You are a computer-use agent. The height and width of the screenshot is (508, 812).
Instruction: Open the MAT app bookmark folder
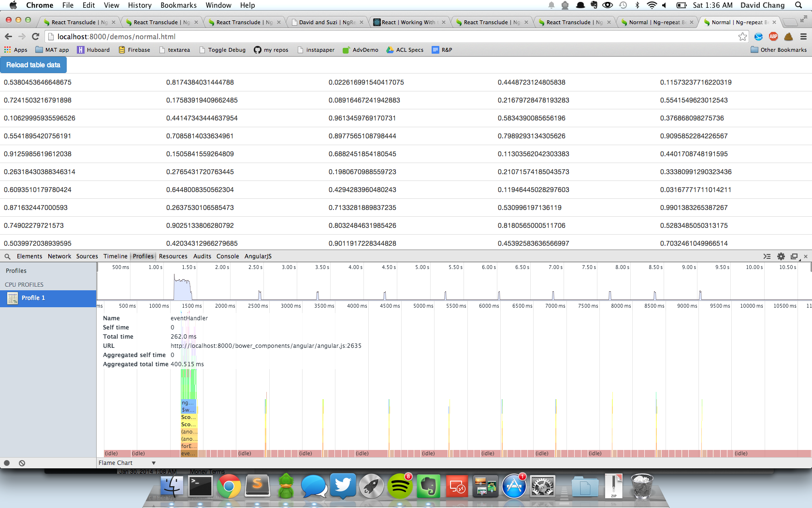tap(52, 50)
